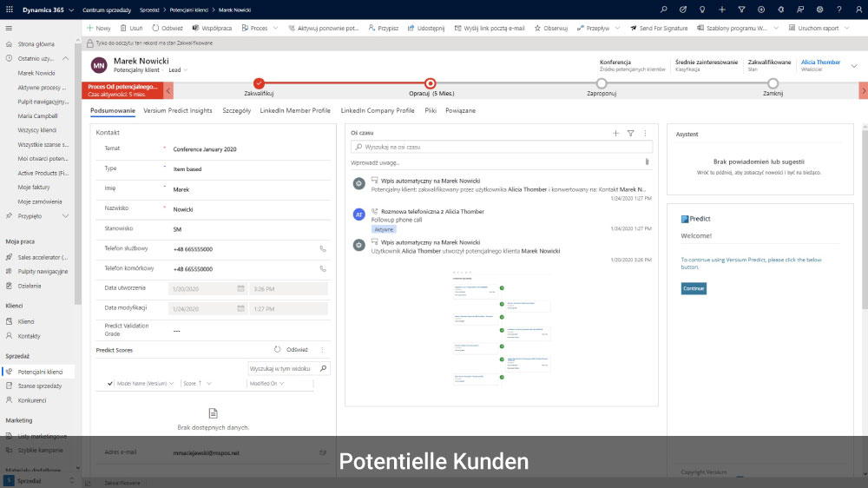
Task: Click the Odśwież refresh toolbar button
Action: click(x=168, y=29)
